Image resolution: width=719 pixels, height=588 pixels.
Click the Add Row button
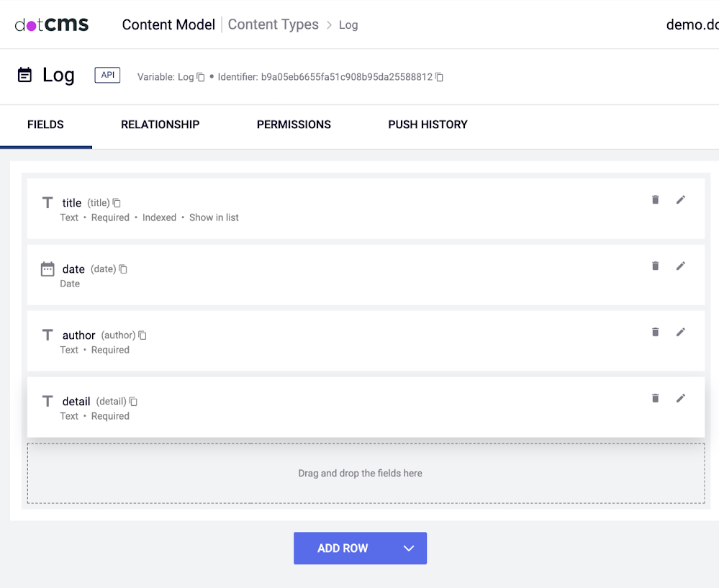pyautogui.click(x=343, y=548)
